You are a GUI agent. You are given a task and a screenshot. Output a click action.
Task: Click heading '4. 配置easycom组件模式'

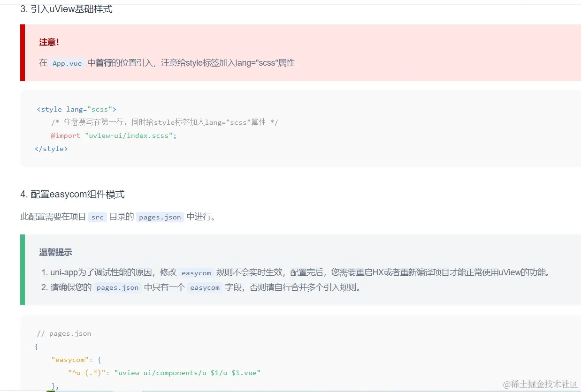(72, 194)
